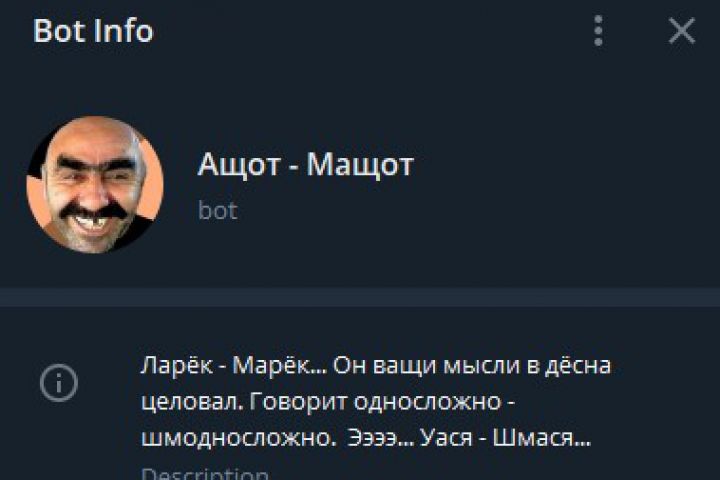Click the word 'Мащот' in the bot name
Viewport: 720px width, 480px height.
(360, 164)
